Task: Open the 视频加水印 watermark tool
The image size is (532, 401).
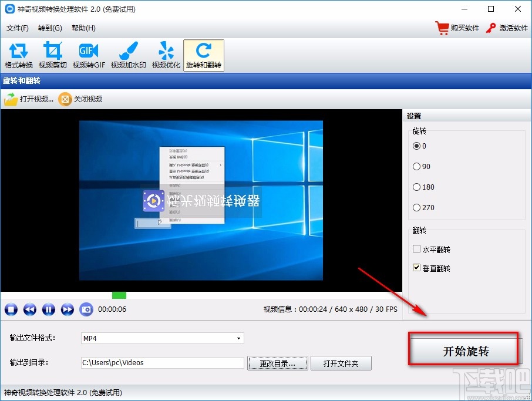Action: click(x=128, y=55)
